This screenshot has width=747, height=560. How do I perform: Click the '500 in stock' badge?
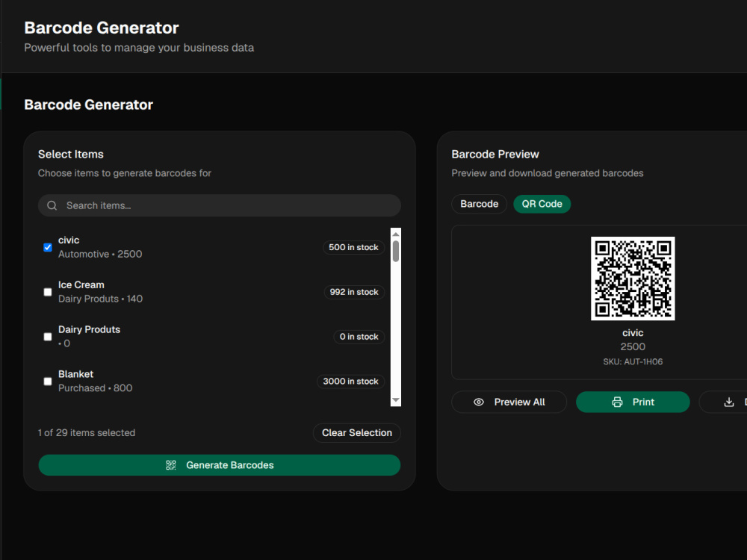point(353,247)
